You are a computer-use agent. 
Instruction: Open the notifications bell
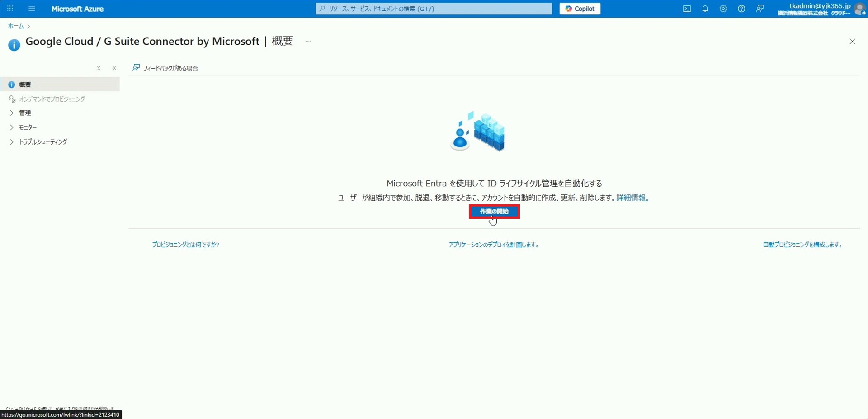[x=705, y=9]
